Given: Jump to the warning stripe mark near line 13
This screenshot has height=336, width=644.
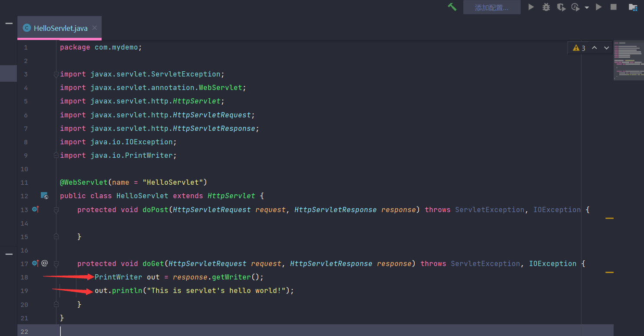Looking at the screenshot, I should pyautogui.click(x=609, y=218).
